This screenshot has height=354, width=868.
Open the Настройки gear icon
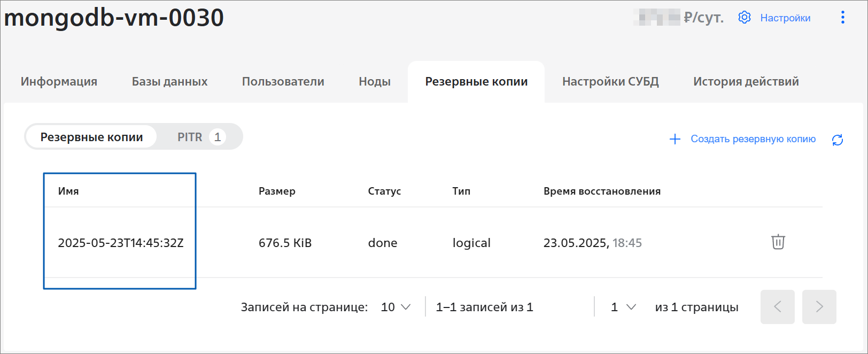point(745,18)
